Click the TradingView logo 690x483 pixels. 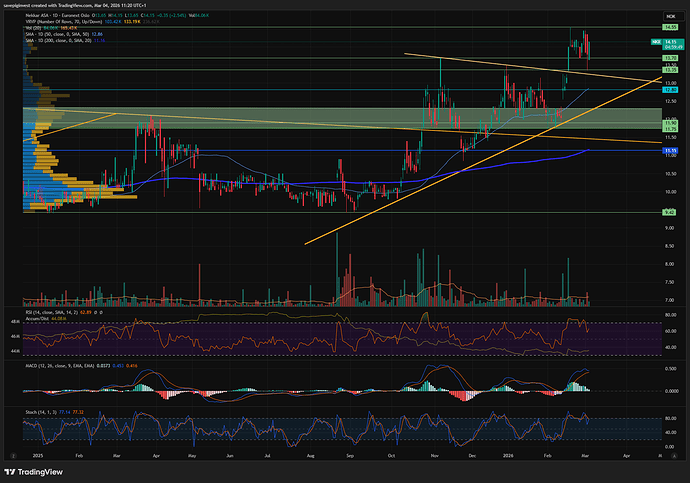31,472
